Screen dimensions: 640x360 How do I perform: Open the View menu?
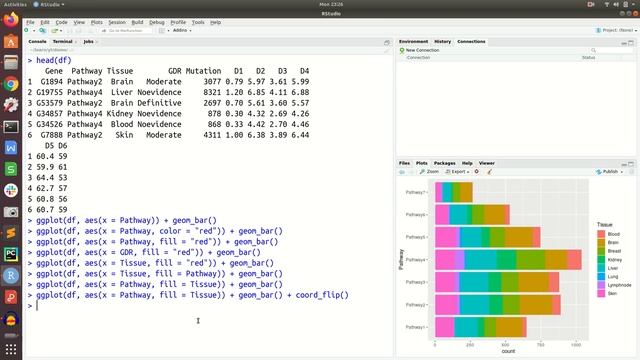79,22
